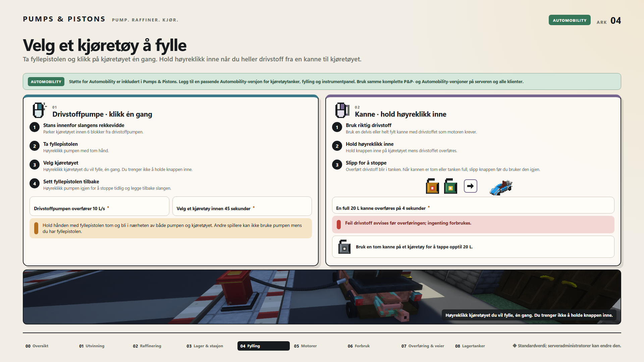Click the Bruk en tom kanne info box

(x=473, y=247)
